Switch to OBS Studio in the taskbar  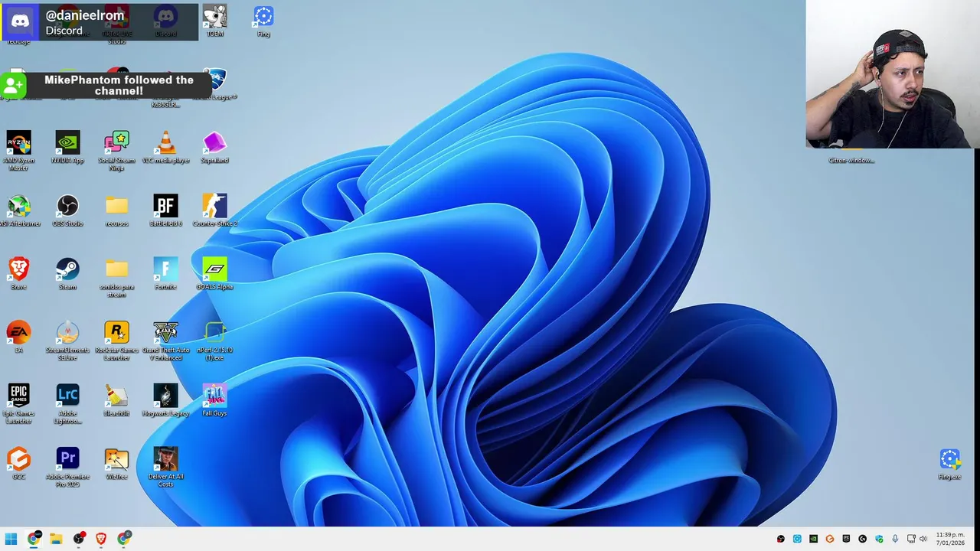pyautogui.click(x=79, y=539)
